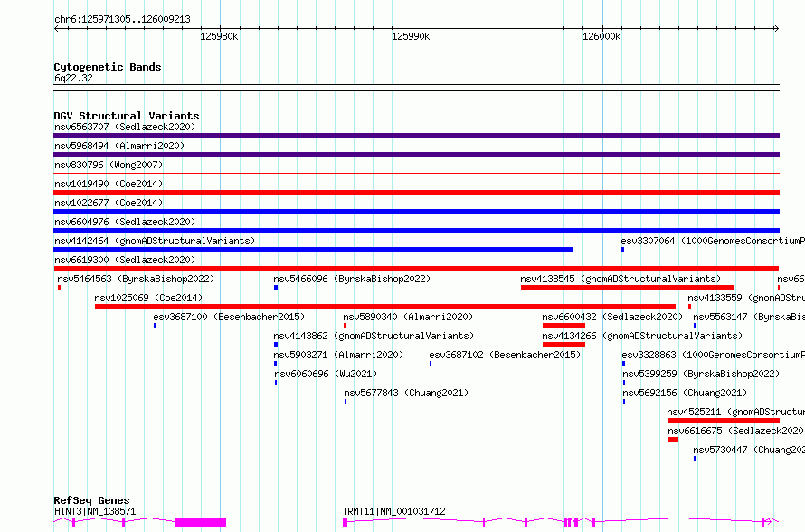The height and width of the screenshot is (532, 805).
Task: Select the small blue nsv5466096 marker
Action: [276, 288]
